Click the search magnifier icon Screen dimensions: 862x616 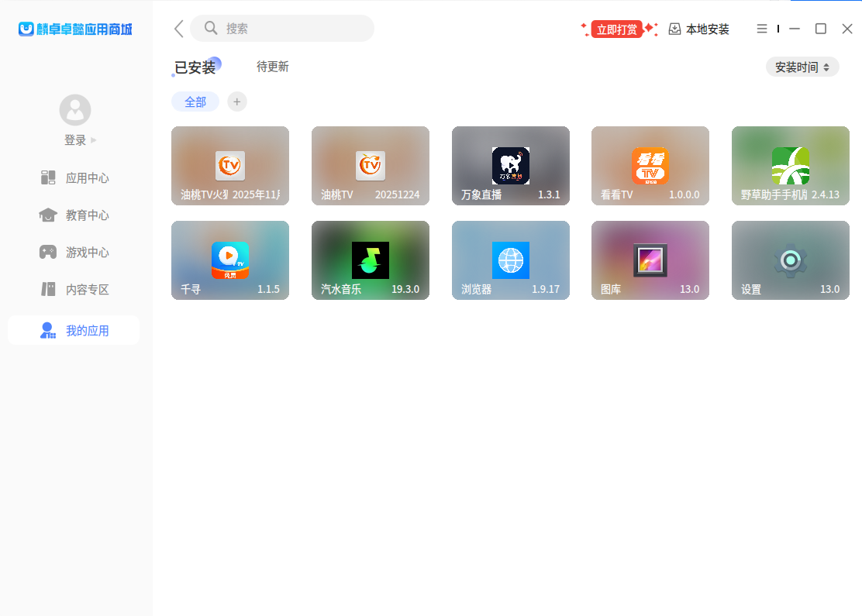pos(211,28)
